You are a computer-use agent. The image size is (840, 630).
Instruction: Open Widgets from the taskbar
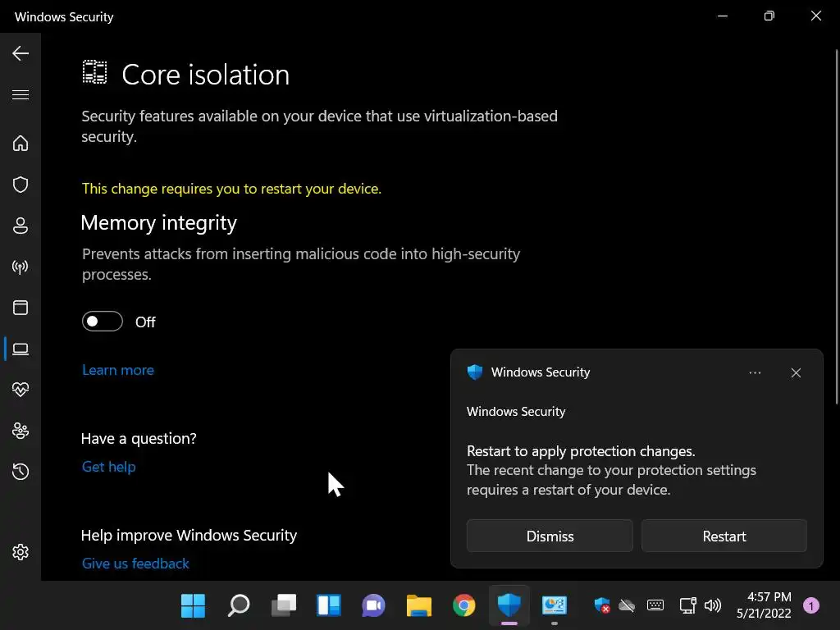point(328,606)
